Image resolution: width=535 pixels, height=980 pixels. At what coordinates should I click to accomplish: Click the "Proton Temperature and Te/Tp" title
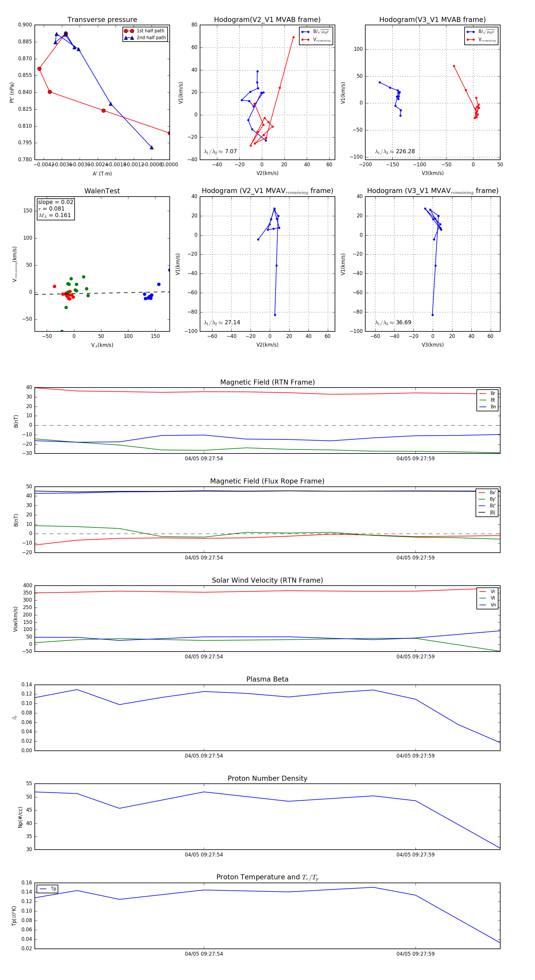click(x=267, y=877)
